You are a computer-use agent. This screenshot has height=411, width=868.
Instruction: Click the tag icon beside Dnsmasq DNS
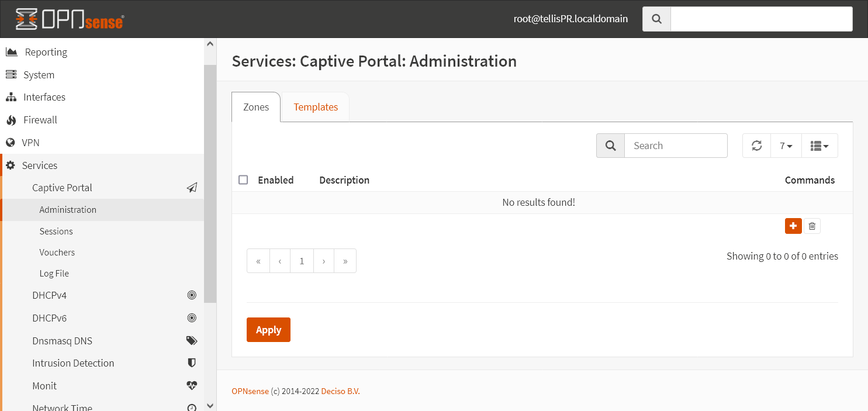[192, 340]
